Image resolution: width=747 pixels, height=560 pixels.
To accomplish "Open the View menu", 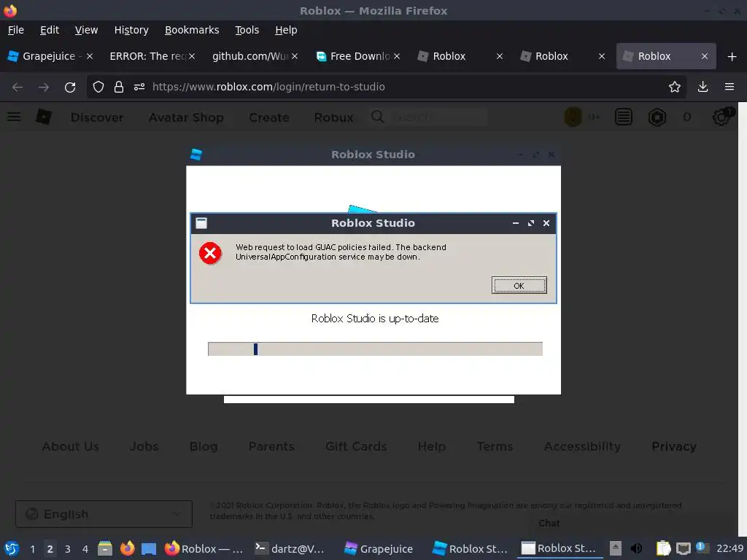I will [86, 30].
